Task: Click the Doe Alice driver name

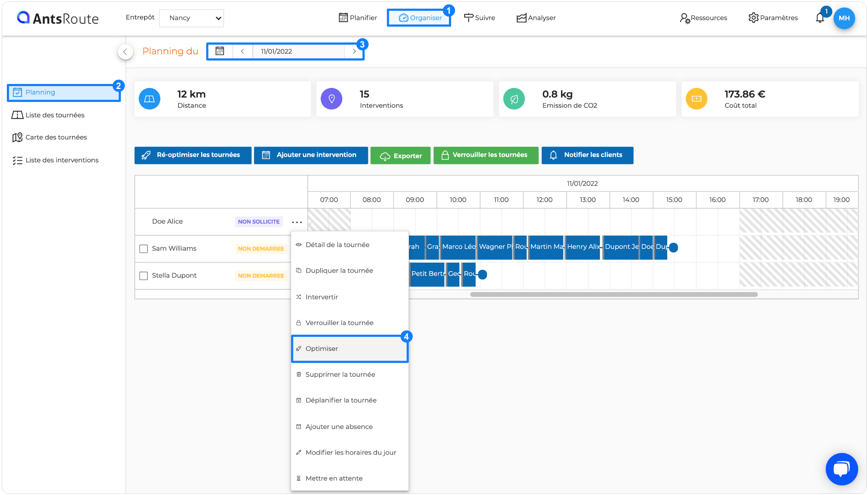Action: click(167, 222)
